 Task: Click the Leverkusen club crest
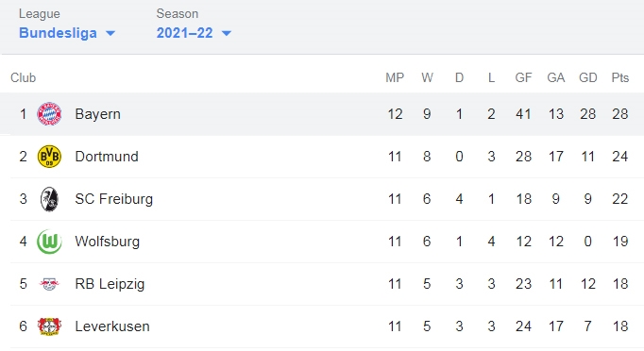click(x=49, y=326)
